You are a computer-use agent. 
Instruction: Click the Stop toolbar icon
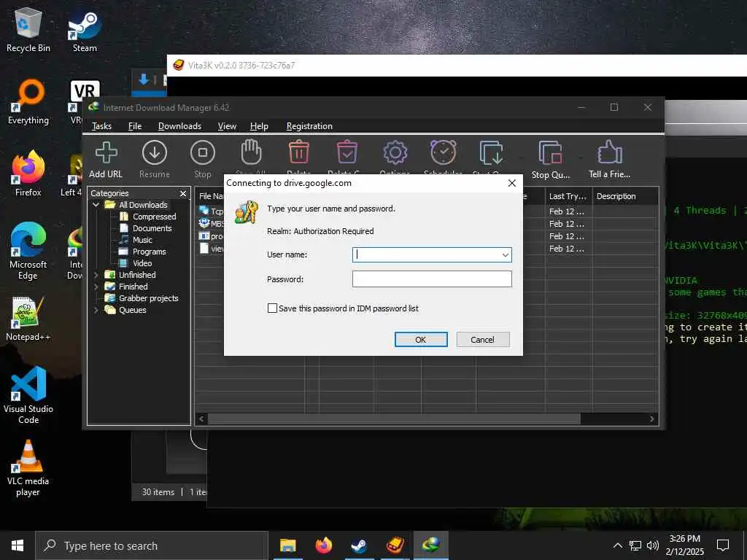(x=203, y=153)
